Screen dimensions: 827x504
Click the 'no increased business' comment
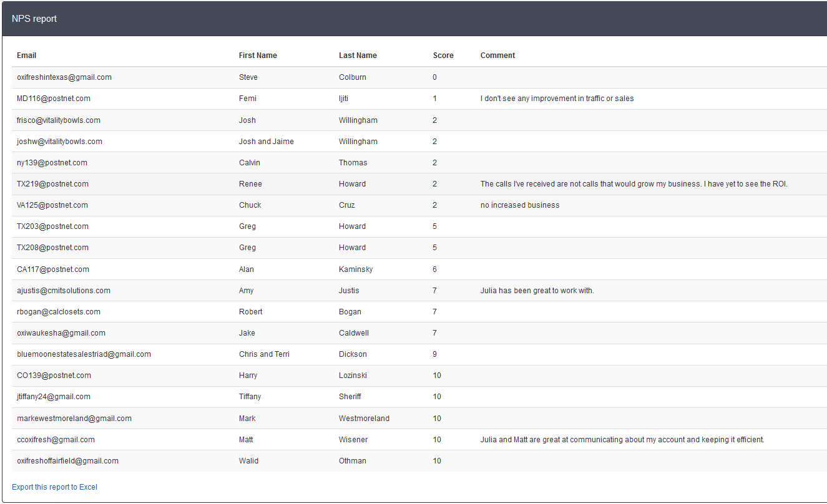click(x=520, y=205)
